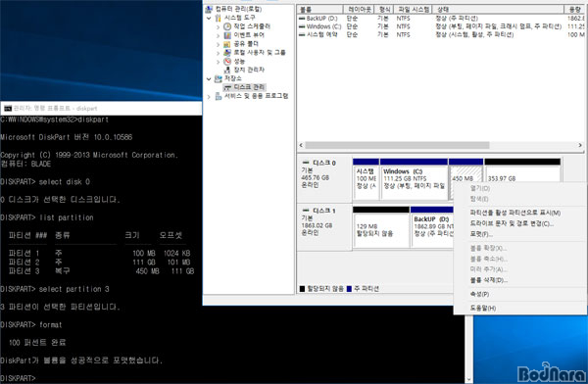This screenshot has height=384, width=588.
Task: Select the 129 MB unallocated block on disk 1
Action: (381, 227)
